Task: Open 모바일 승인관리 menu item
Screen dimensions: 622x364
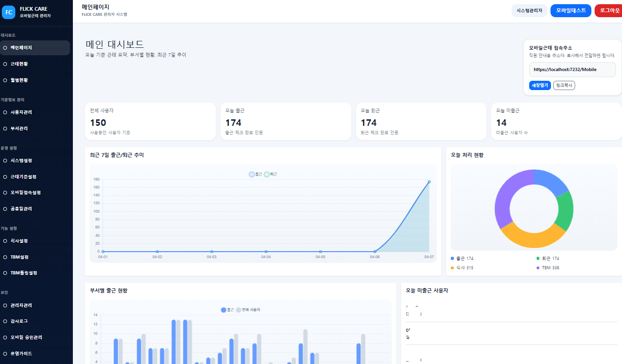Action: tap(35, 337)
